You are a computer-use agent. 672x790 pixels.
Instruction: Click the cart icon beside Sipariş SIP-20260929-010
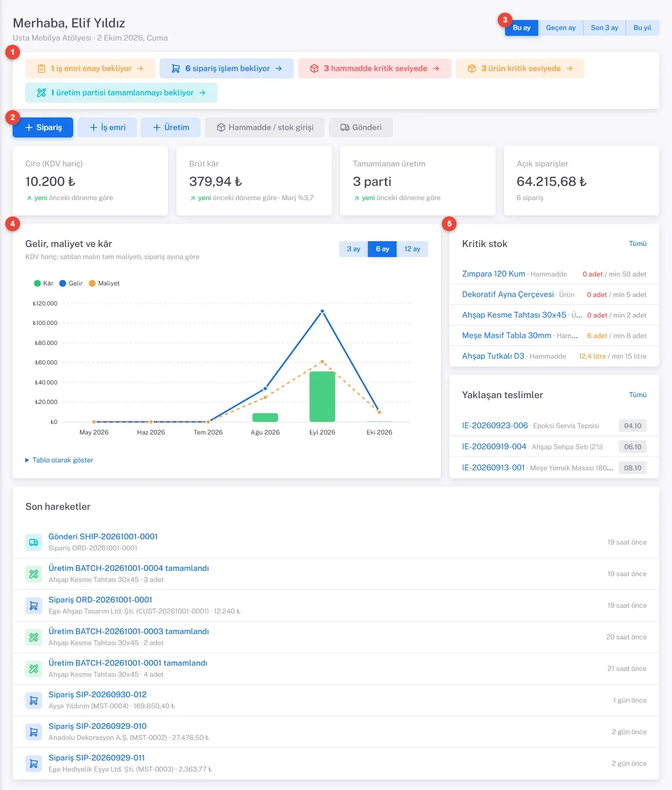(34, 732)
